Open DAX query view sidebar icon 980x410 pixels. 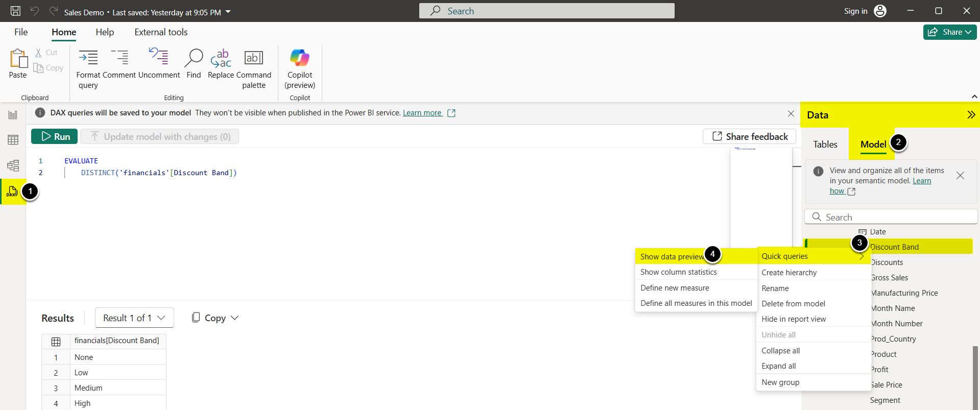coord(12,191)
